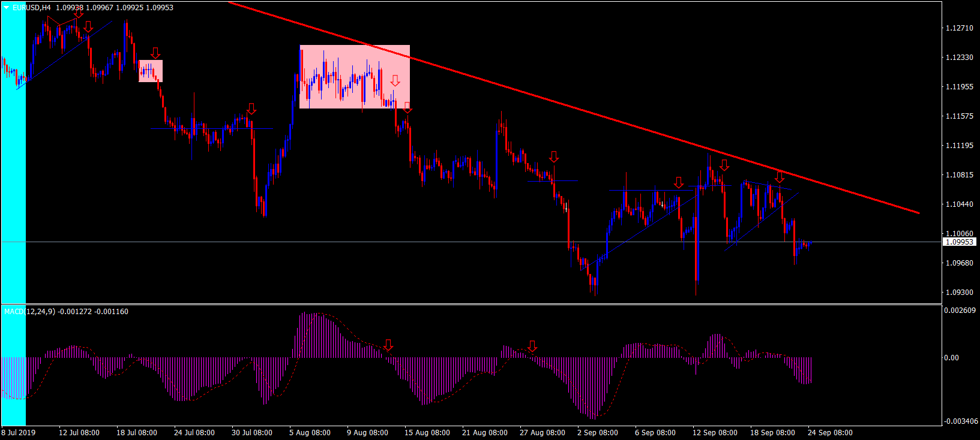The image size is (980, 440).
Task: Click the 18 Sep 08:00 time label
Action: click(x=773, y=433)
